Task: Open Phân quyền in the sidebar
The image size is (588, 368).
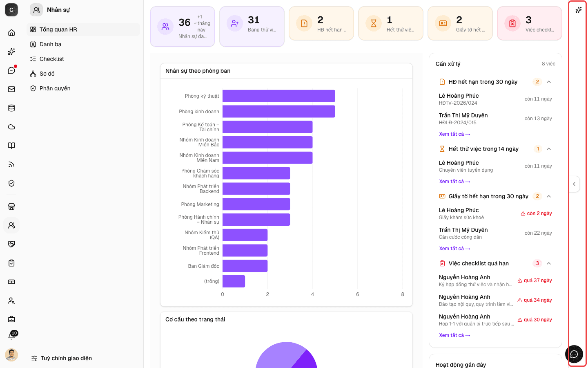Action: tap(83, 88)
